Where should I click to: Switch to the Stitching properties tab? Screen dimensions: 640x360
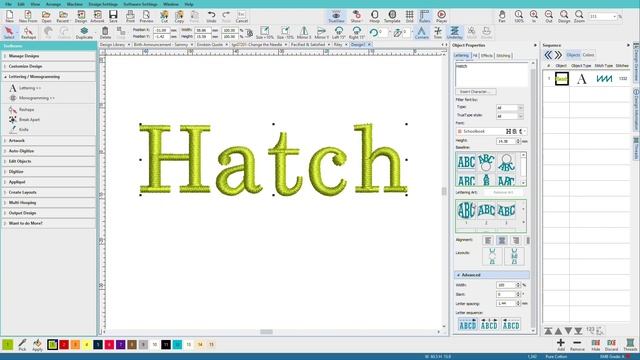point(503,56)
